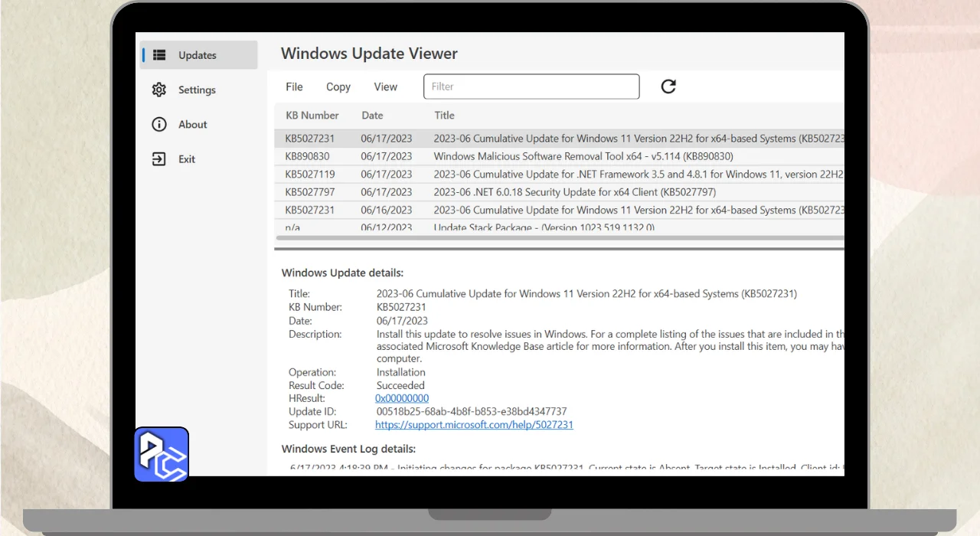
Task: Click the KB5027231 value in details pane
Action: pos(401,307)
